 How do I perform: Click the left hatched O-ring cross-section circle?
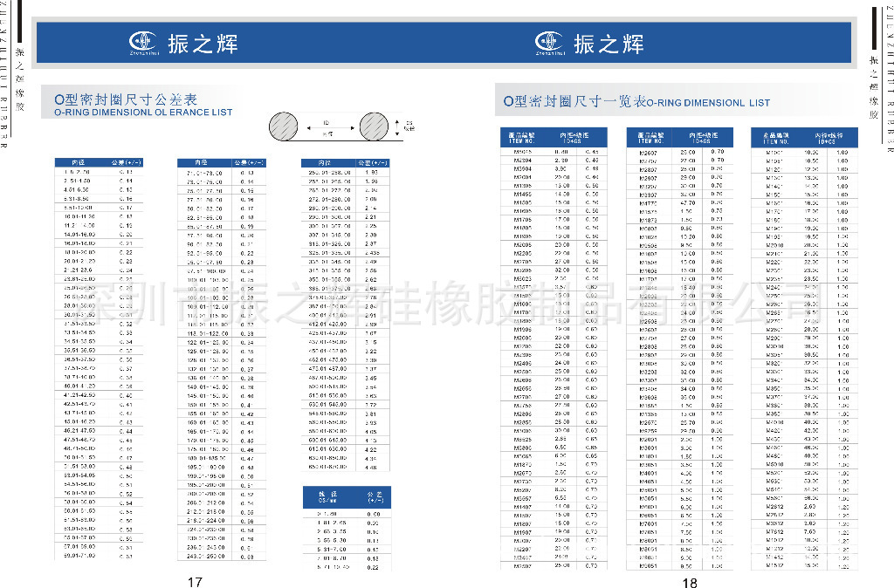click(288, 126)
